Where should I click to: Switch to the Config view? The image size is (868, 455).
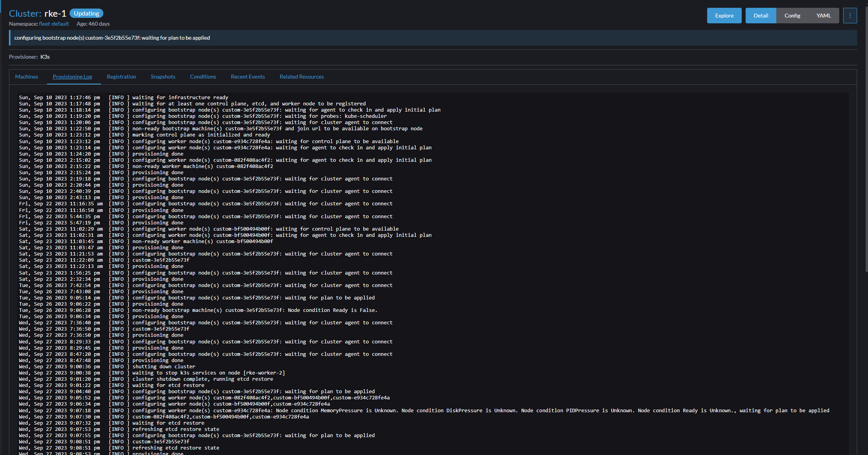792,16
